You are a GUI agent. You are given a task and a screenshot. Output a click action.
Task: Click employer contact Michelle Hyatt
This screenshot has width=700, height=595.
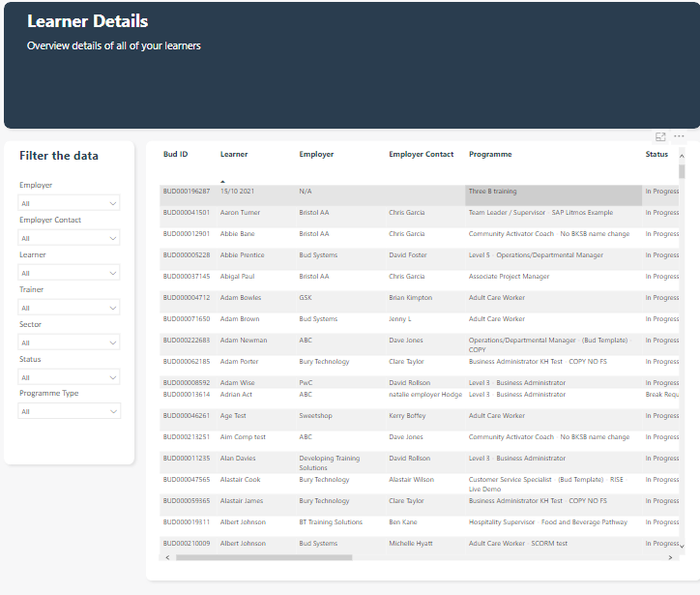tap(411, 544)
